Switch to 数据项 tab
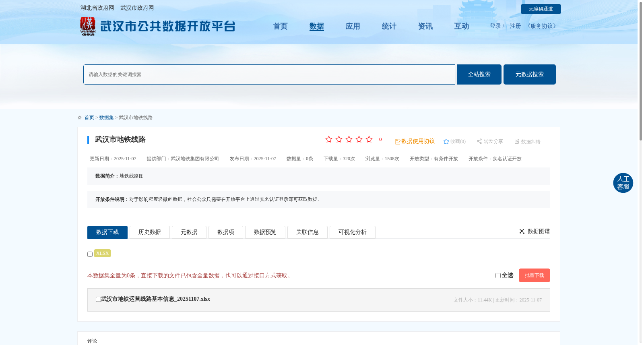Viewport: 644px width, 345px height. 226,232
